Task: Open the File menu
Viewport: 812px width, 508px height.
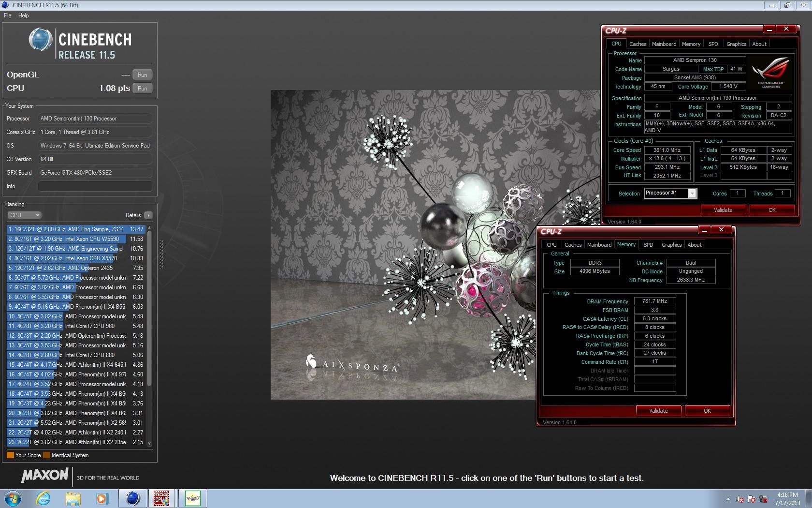Action: pos(7,15)
